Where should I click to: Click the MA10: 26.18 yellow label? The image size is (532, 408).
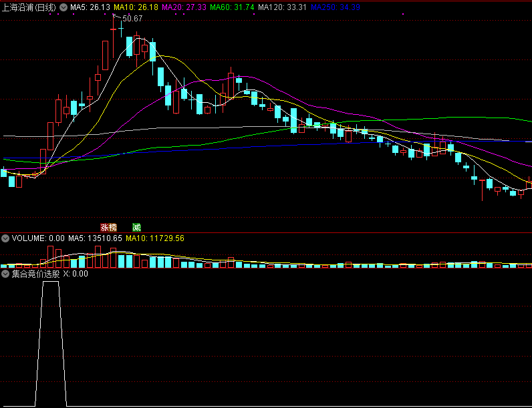[136, 7]
